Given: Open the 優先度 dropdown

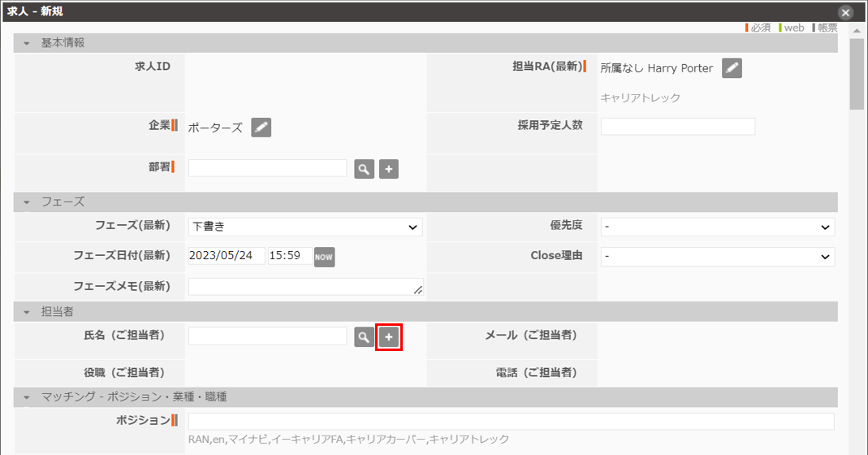Looking at the screenshot, I should 717,227.
